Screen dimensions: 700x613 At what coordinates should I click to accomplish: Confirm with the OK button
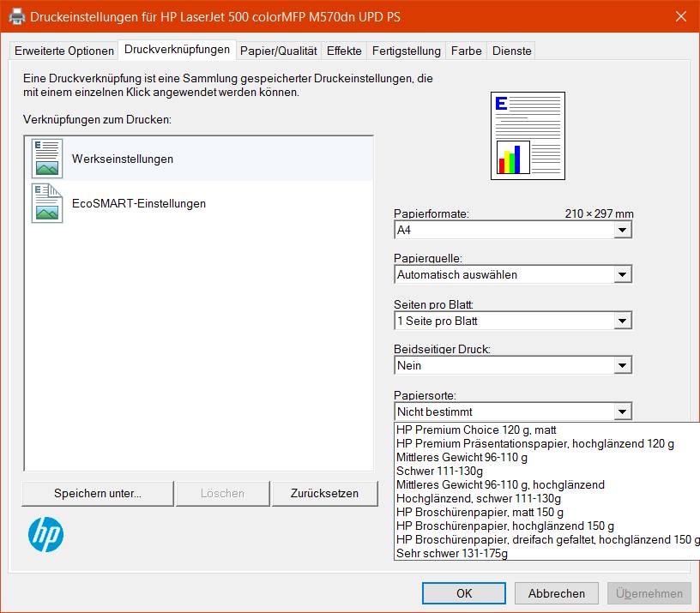click(x=464, y=593)
